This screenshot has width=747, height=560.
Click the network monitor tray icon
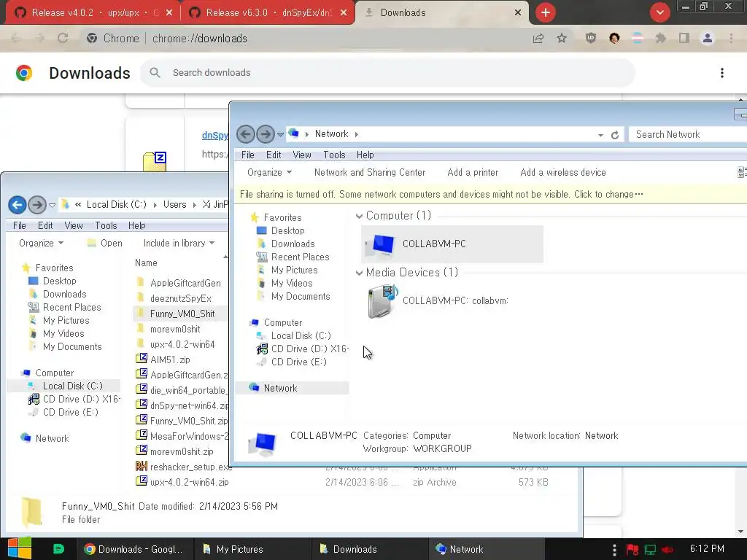click(650, 550)
